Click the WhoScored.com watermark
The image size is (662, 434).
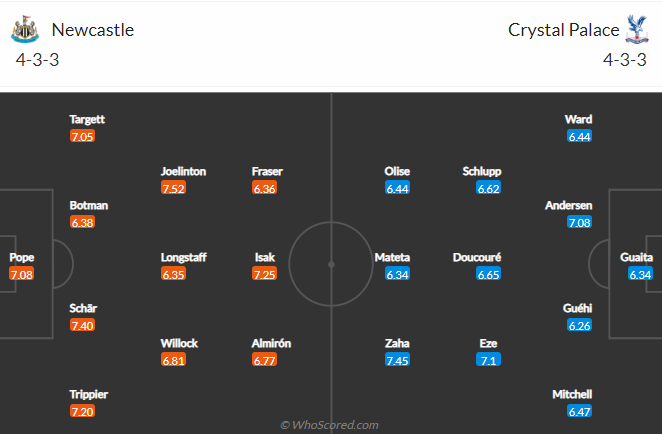[329, 425]
